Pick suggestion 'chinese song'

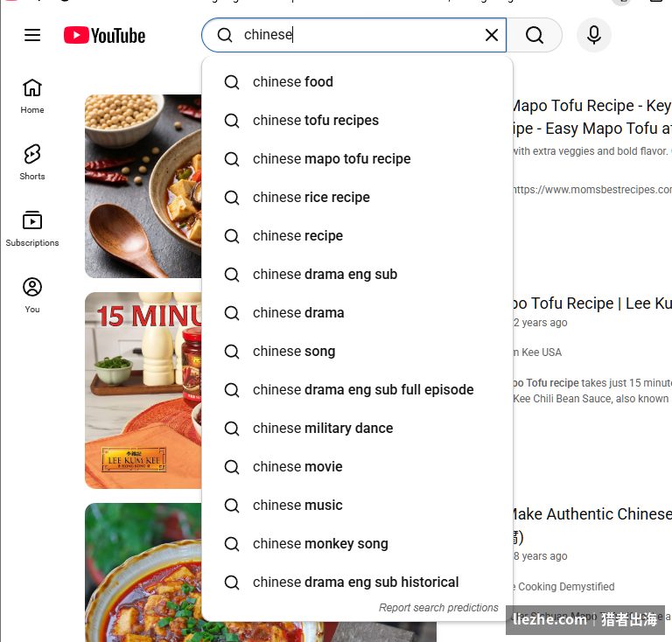(357, 352)
